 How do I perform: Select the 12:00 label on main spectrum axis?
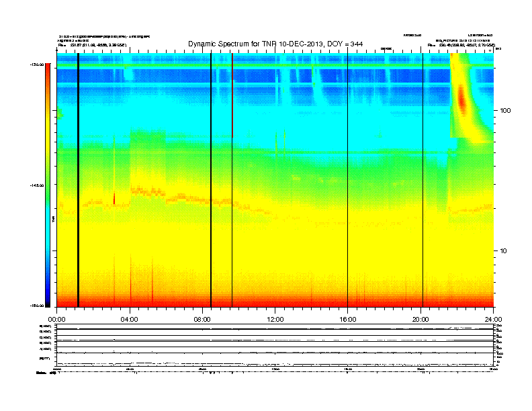coord(275,320)
